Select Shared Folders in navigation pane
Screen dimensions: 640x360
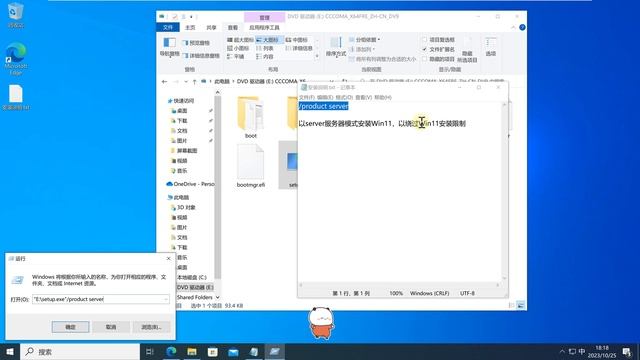(195, 297)
